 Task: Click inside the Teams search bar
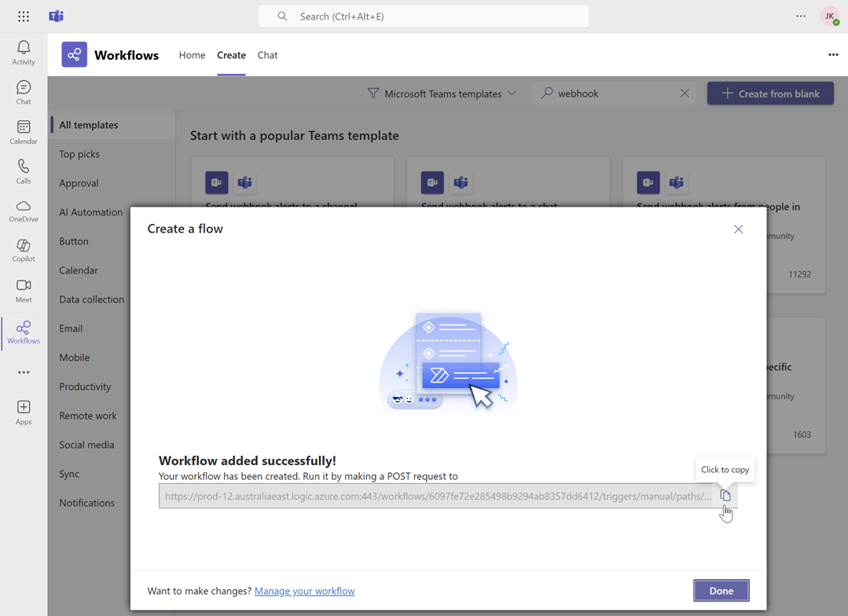423,16
